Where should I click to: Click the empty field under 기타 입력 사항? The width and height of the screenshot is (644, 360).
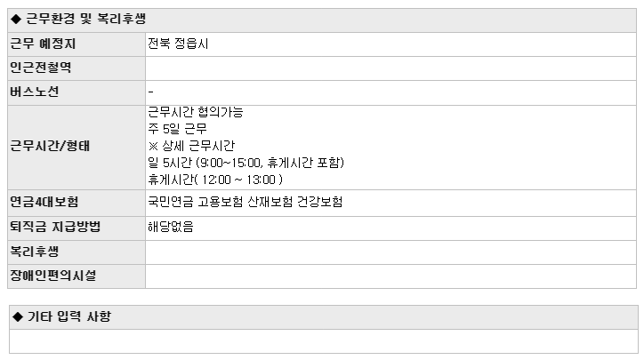tap(324, 341)
